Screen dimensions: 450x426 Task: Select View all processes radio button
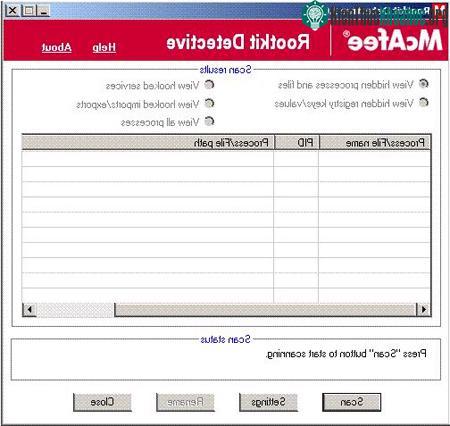pos(209,121)
